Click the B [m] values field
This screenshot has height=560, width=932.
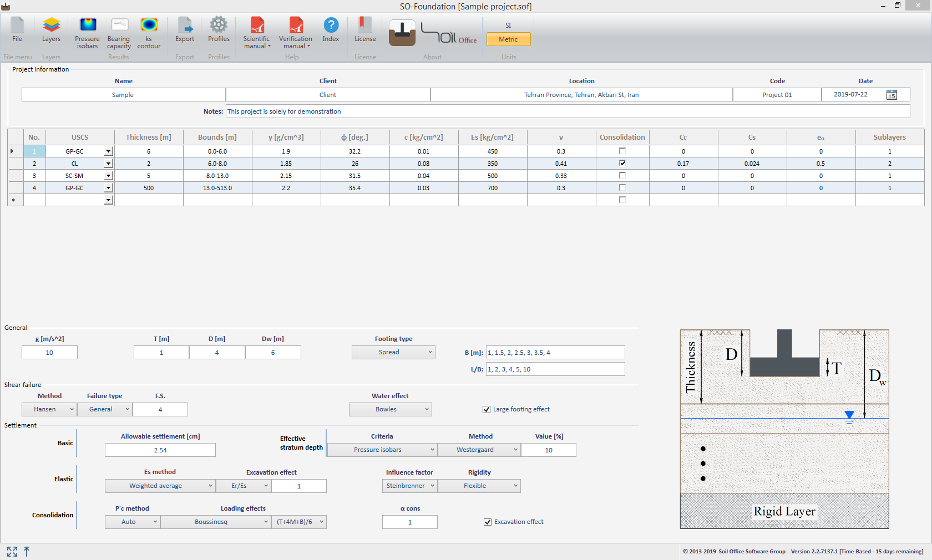tap(555, 353)
